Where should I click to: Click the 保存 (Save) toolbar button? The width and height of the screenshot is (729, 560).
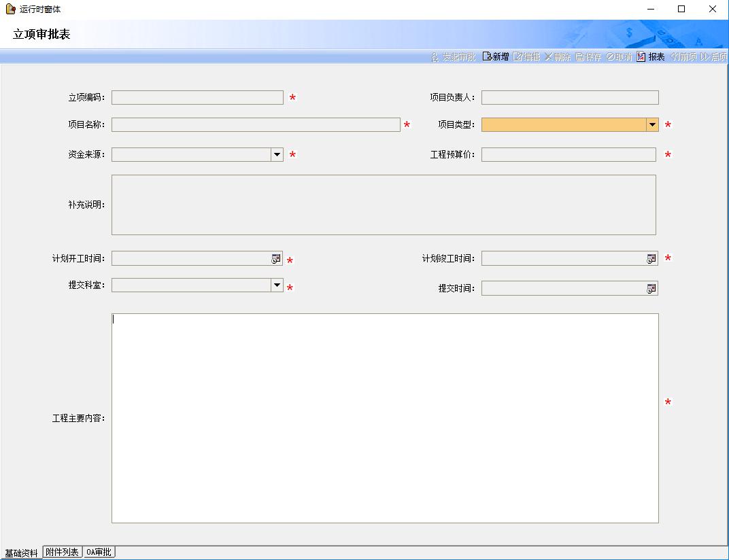point(589,57)
